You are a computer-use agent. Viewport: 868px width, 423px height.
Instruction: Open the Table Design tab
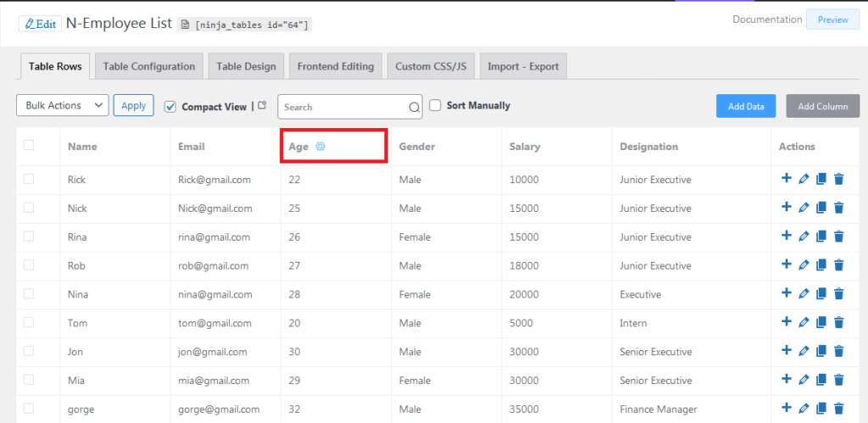pyautogui.click(x=246, y=66)
